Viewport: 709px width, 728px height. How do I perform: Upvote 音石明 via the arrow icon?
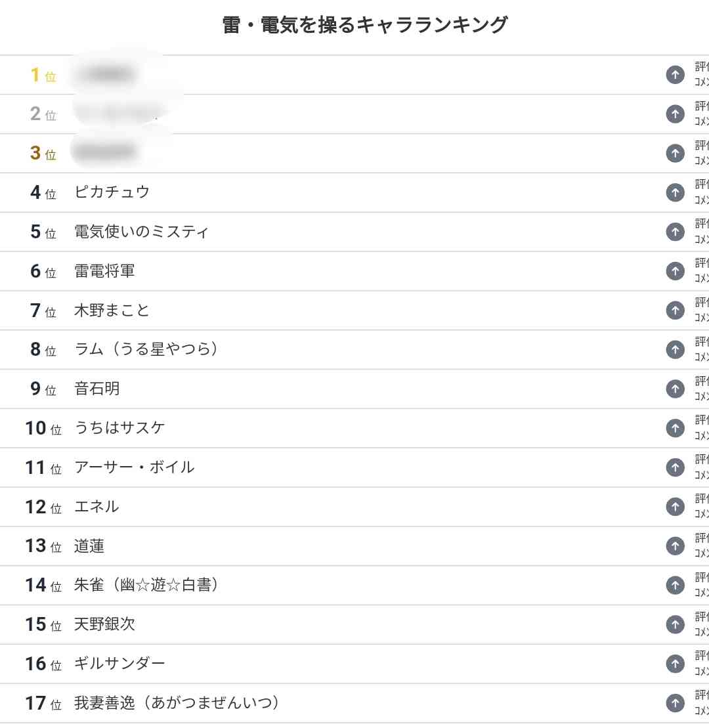point(675,389)
